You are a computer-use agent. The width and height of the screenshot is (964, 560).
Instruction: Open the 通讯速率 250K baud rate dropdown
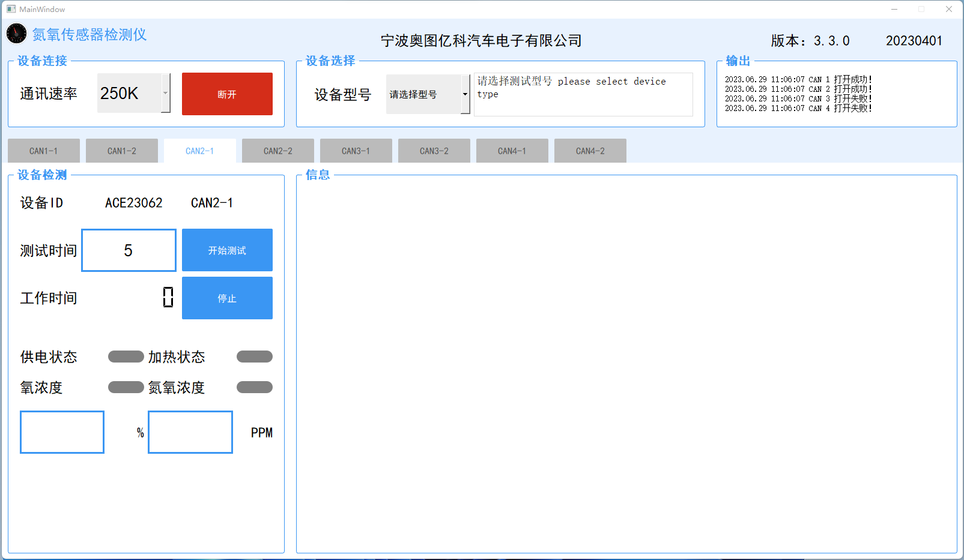(x=129, y=93)
